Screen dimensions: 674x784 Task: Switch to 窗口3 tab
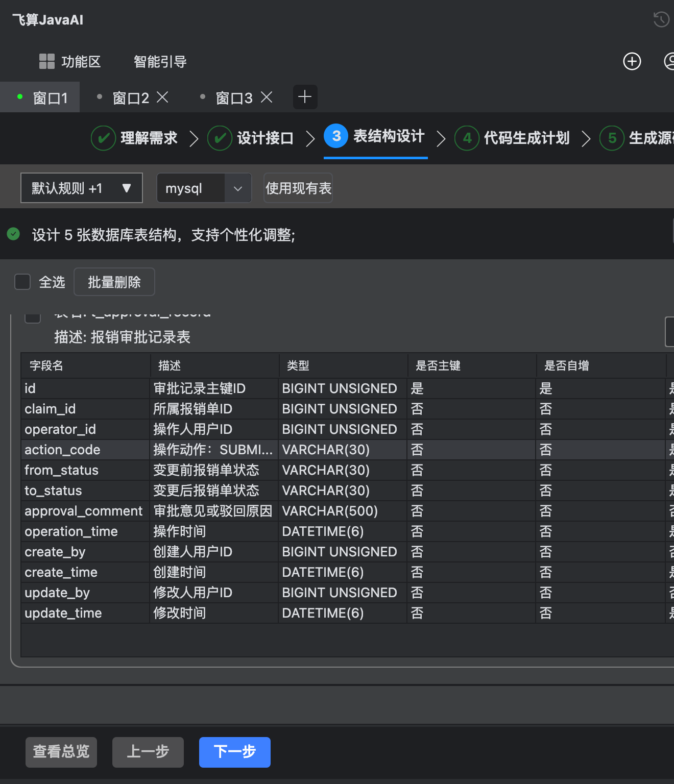[x=234, y=97]
